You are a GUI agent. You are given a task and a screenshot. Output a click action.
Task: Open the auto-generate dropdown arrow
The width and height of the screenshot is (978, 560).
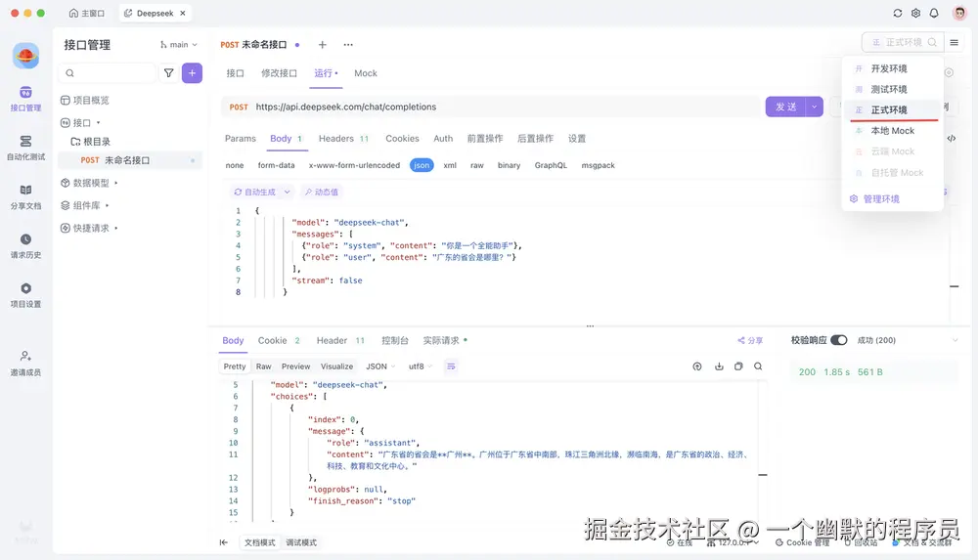point(287,193)
